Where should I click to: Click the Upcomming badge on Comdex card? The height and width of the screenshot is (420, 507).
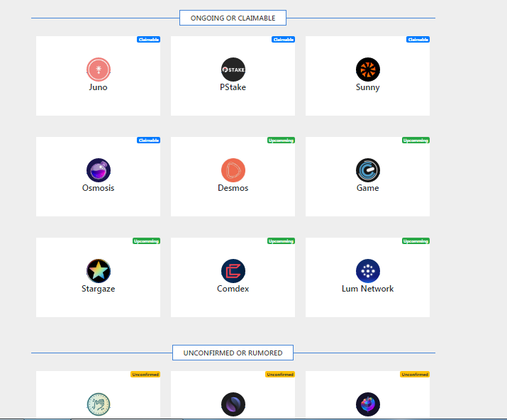(x=281, y=241)
